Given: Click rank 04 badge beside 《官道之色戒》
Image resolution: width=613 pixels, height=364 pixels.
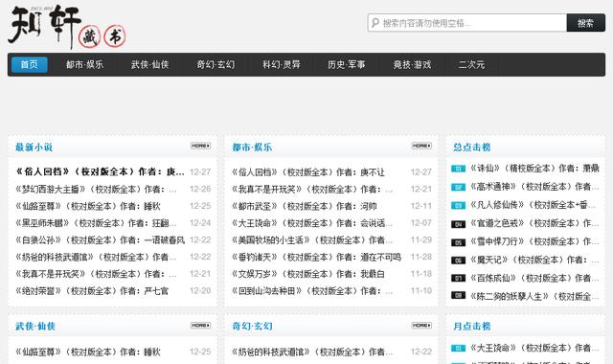Looking at the screenshot, I should click(458, 224).
